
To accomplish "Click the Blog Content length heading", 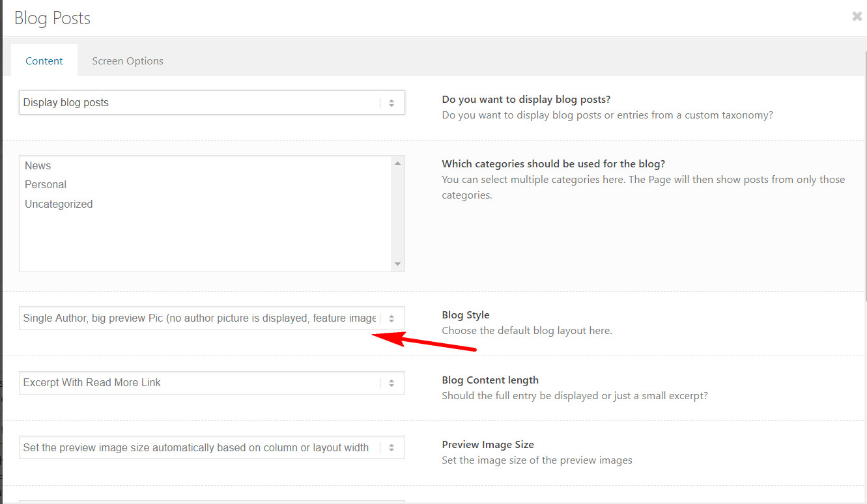I will (490, 380).
